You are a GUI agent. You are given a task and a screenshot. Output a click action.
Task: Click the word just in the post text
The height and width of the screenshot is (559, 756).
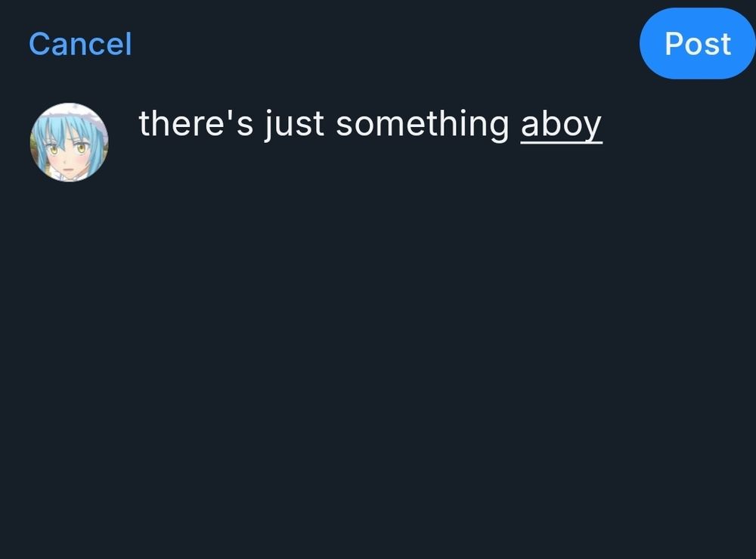click(x=293, y=123)
